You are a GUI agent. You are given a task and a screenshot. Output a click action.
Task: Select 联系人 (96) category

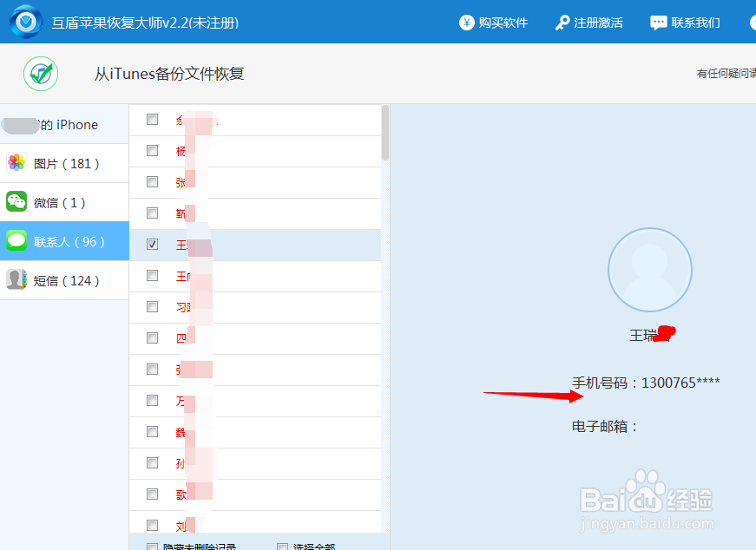64,241
